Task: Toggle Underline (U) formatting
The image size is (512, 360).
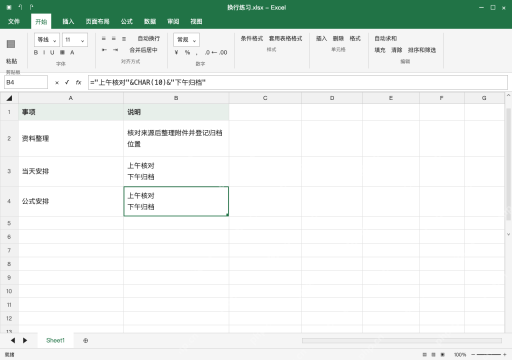Action: click(x=52, y=52)
